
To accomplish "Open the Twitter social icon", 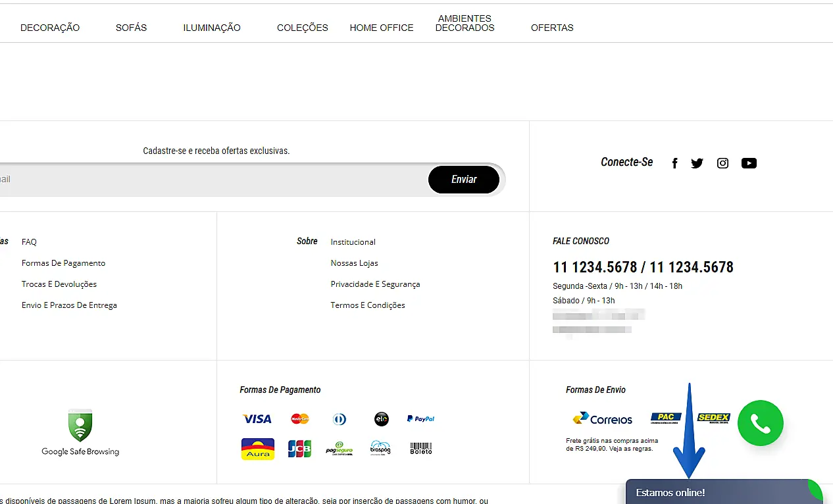I will pyautogui.click(x=697, y=164).
